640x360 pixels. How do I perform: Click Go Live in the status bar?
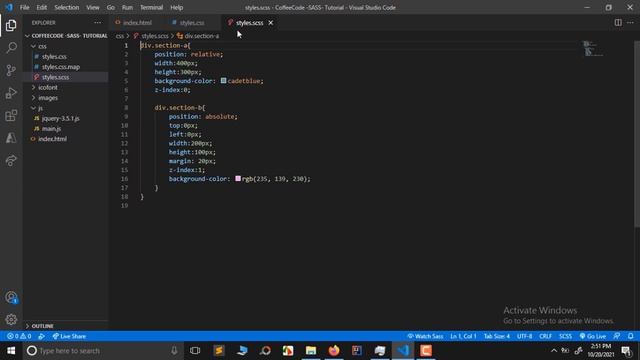point(593,336)
